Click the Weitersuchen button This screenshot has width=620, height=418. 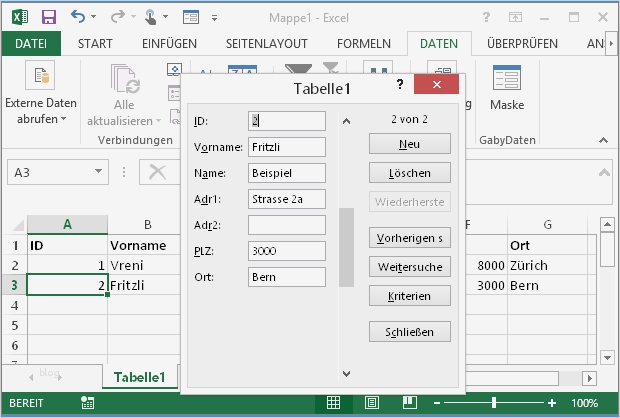pyautogui.click(x=410, y=267)
